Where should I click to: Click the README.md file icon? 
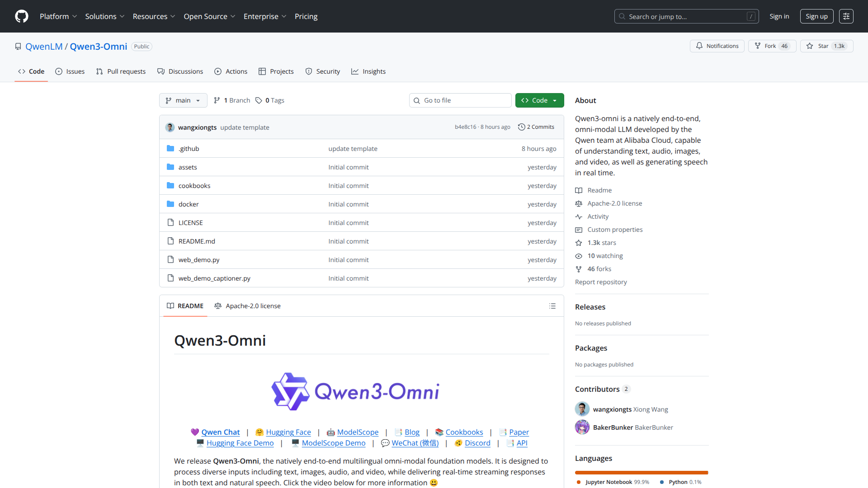[170, 241]
